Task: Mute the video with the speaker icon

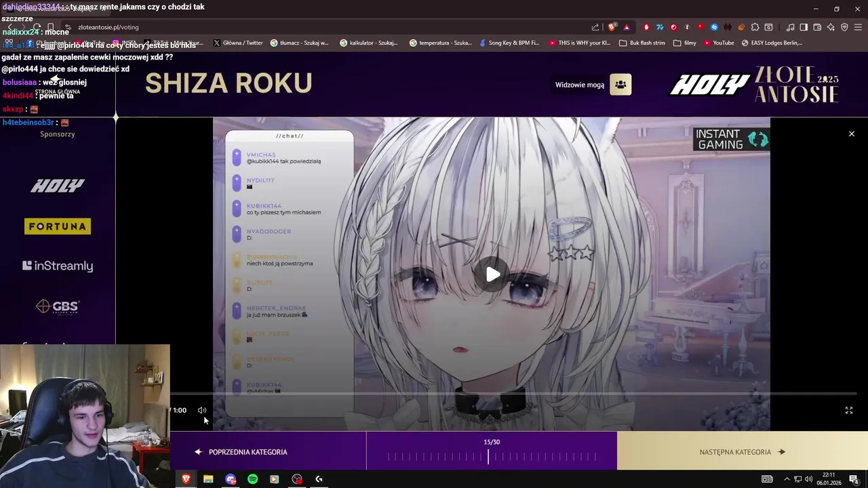Action: 202,410
